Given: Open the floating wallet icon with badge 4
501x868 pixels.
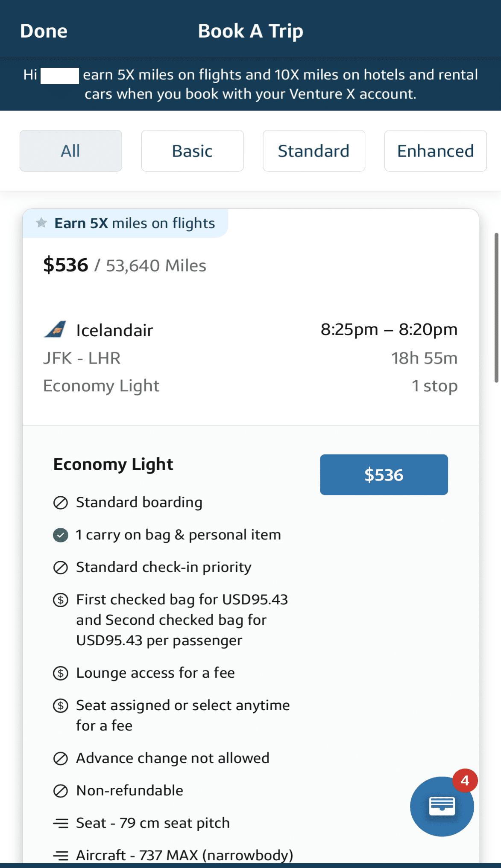Looking at the screenshot, I should click(442, 806).
